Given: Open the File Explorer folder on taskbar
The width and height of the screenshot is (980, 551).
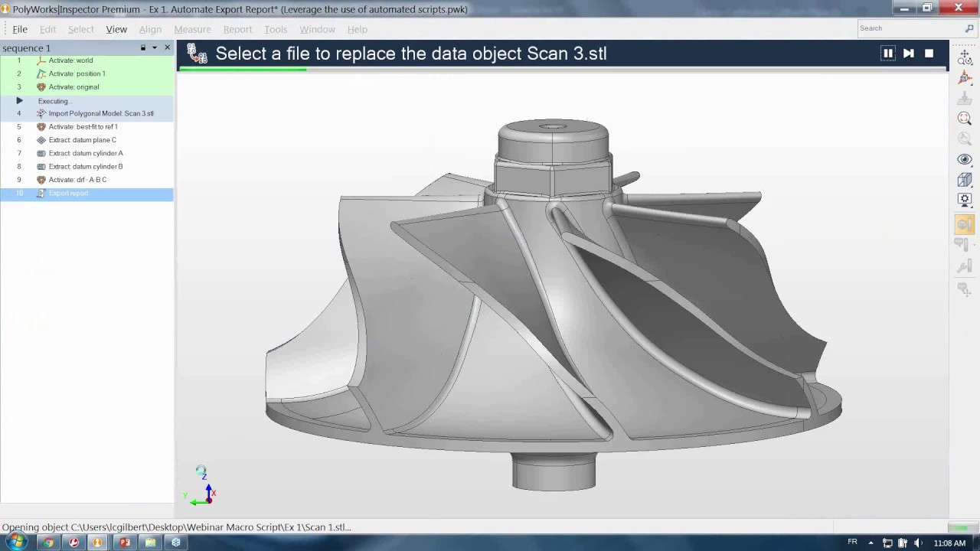Looking at the screenshot, I should coord(150,543).
